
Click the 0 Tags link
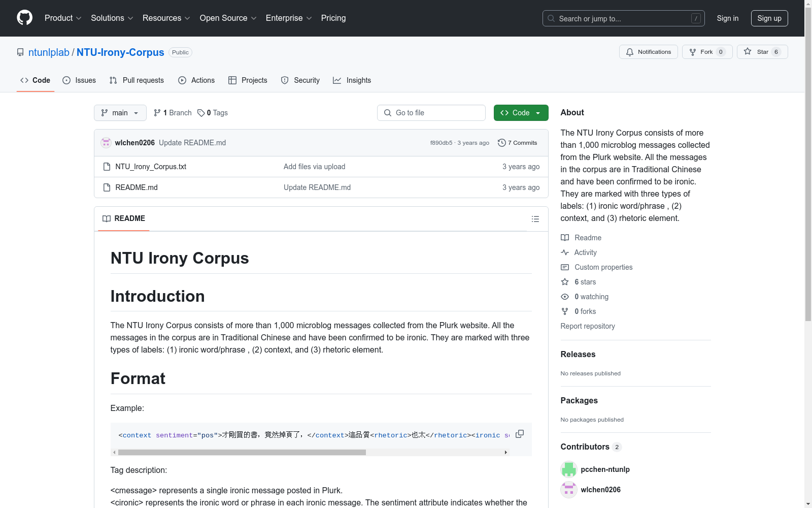pos(213,113)
